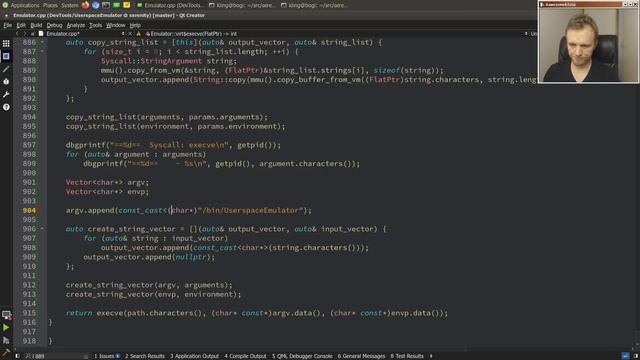The width and height of the screenshot is (640, 360).
Task: Open the General Messages pane
Action: click(x=361, y=356)
